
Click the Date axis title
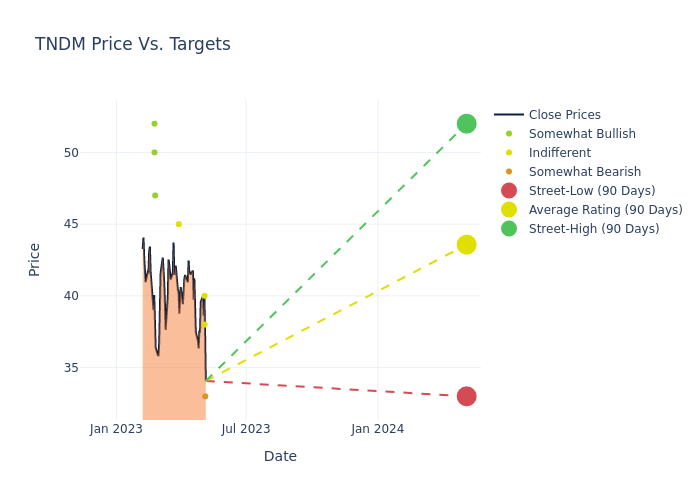280,456
